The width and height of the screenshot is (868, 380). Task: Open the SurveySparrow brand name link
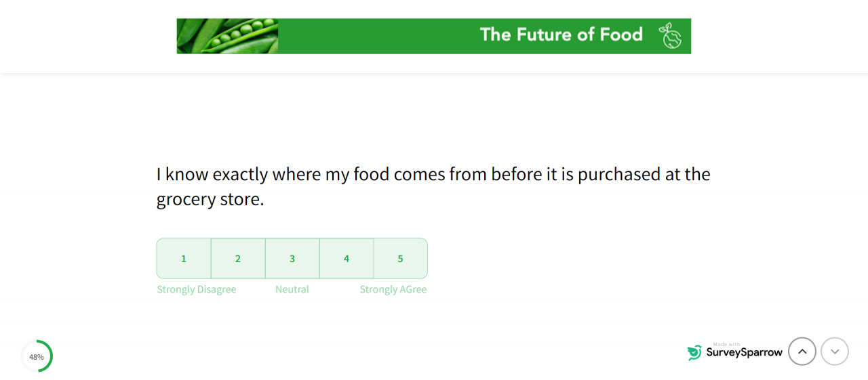coord(744,353)
